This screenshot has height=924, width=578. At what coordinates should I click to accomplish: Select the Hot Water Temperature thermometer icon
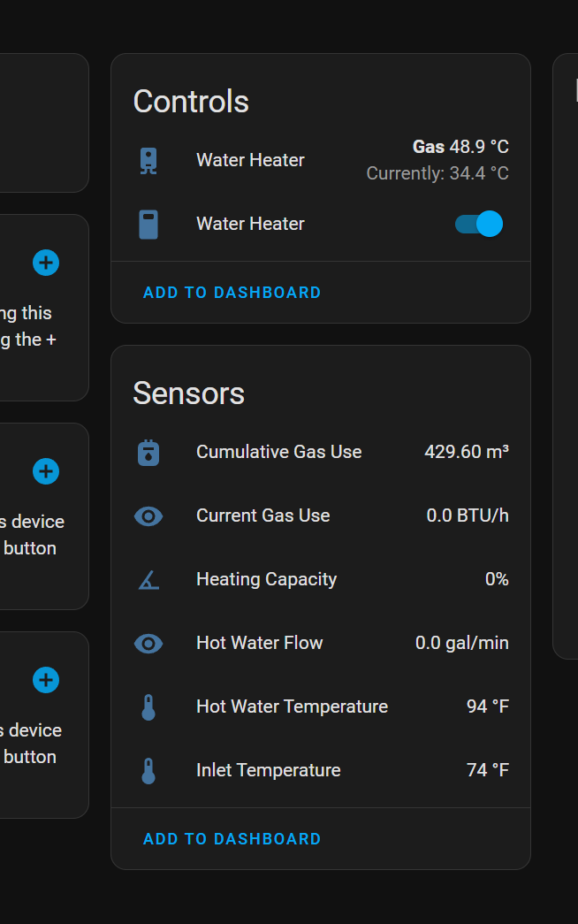(x=148, y=706)
